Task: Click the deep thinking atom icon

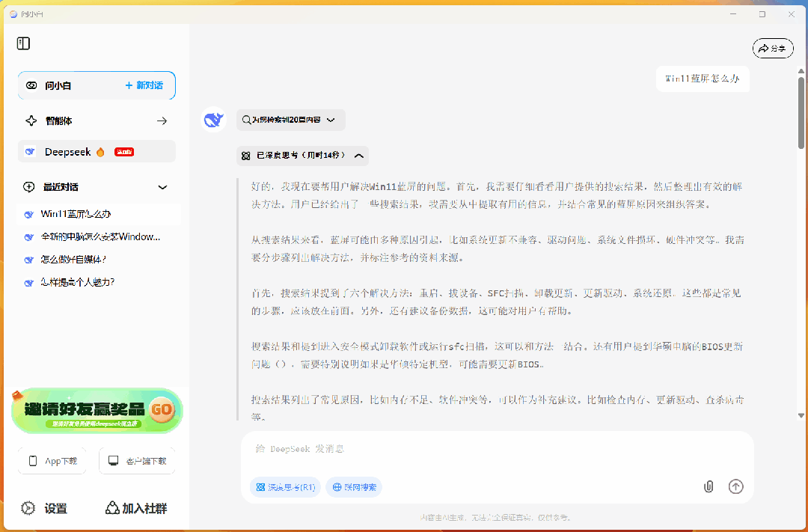Action: [x=246, y=156]
